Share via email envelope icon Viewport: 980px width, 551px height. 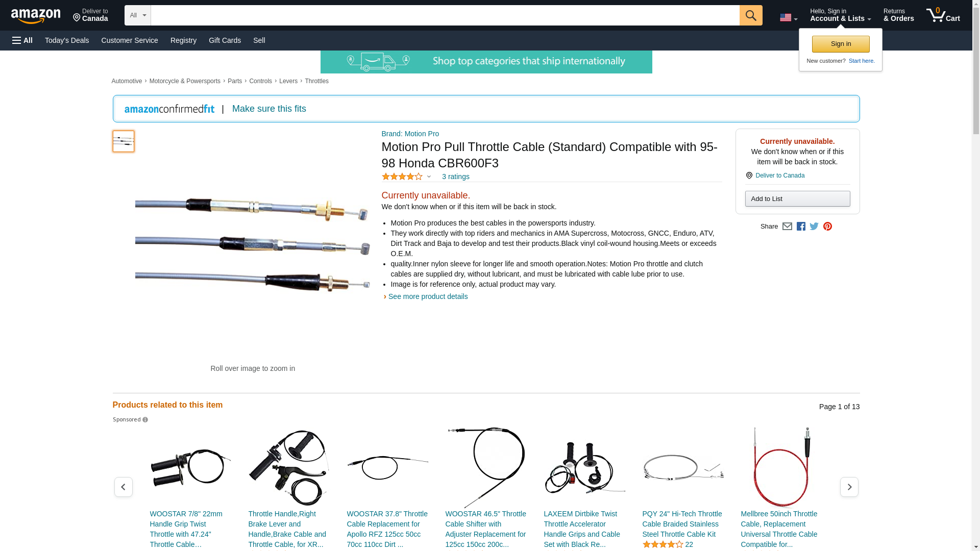click(787, 227)
